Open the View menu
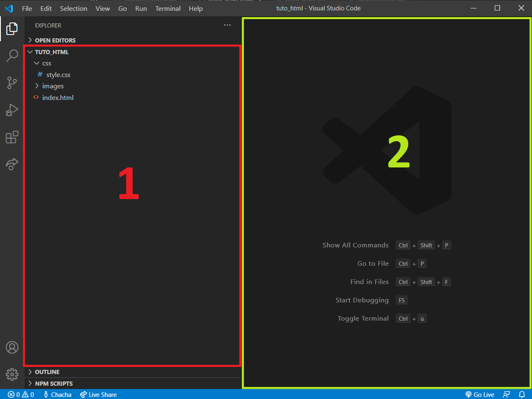 coord(103,8)
